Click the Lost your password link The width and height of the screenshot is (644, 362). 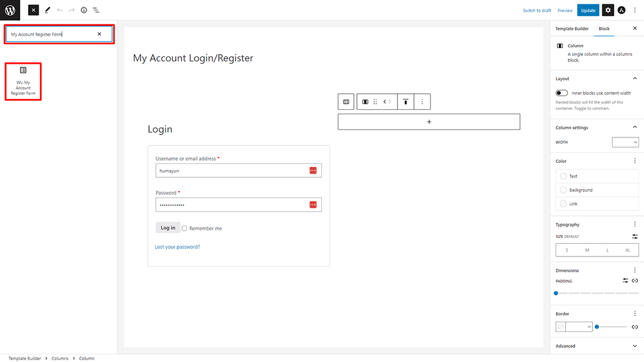coord(176,246)
